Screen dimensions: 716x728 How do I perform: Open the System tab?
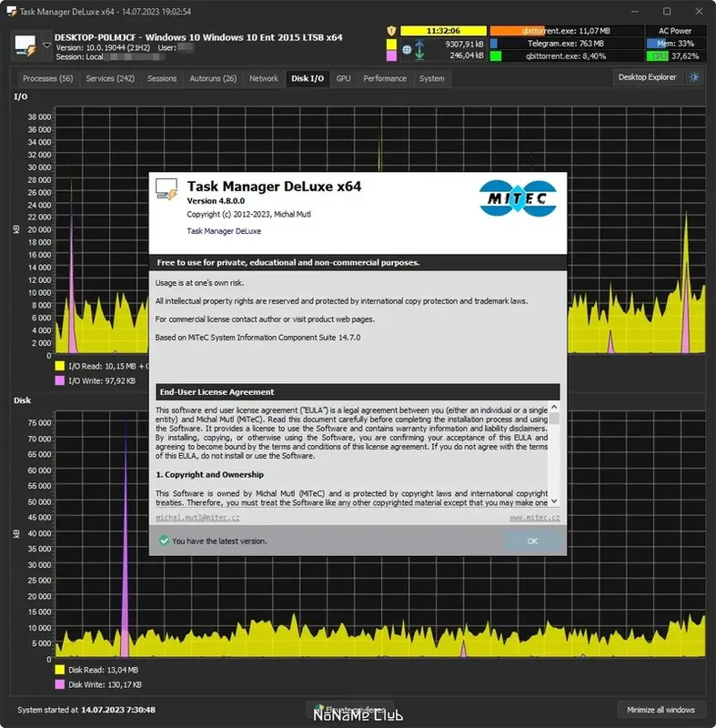point(431,78)
